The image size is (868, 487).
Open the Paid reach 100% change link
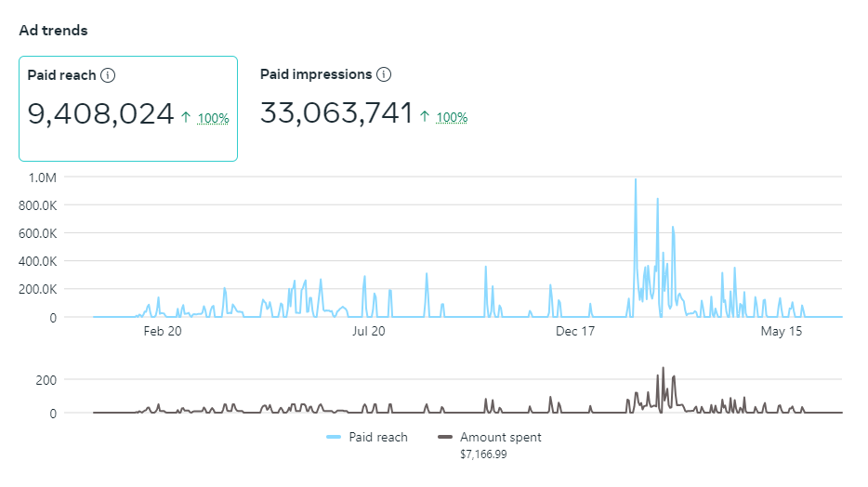[213, 118]
